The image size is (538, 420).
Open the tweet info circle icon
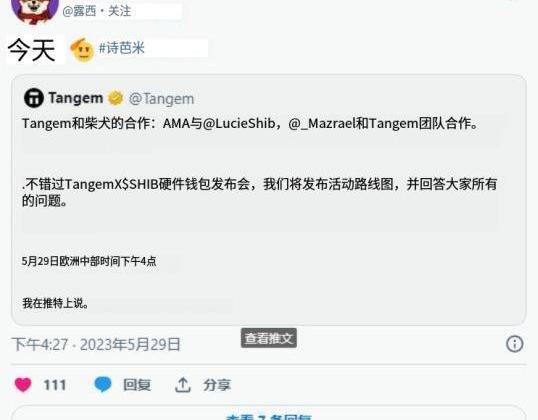point(514,344)
